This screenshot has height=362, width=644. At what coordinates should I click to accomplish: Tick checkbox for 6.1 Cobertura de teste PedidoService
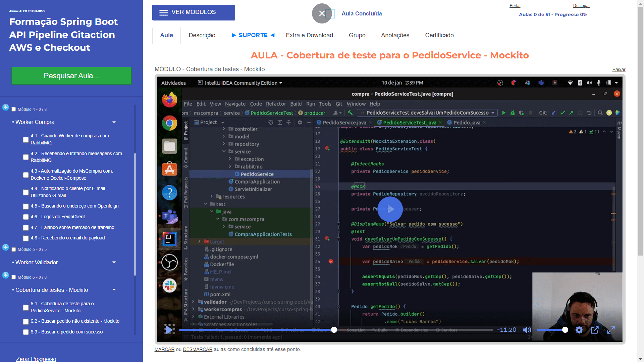(x=25, y=307)
